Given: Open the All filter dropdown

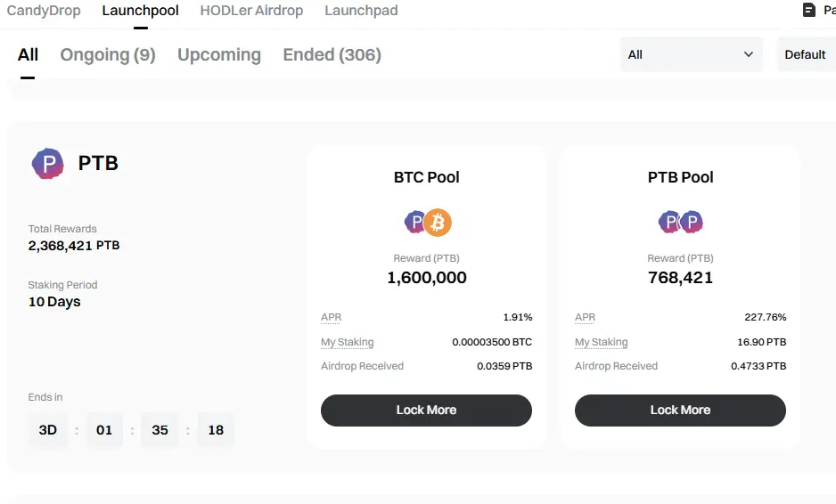Looking at the screenshot, I should pos(692,54).
